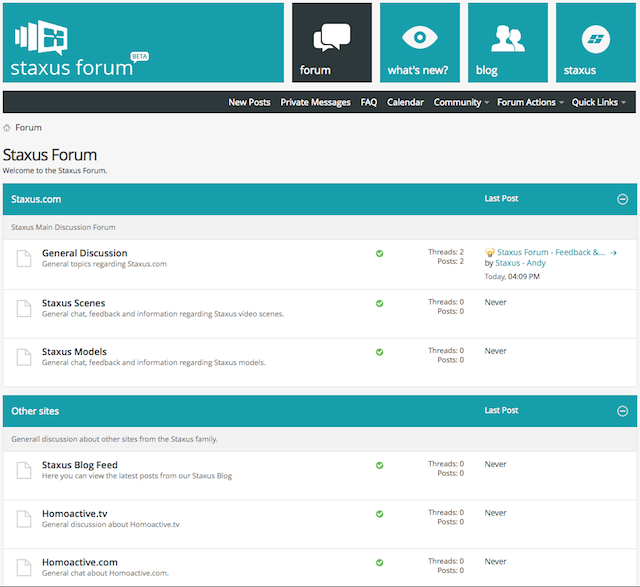Open Staxus Forum - Feedback thread link

click(x=551, y=252)
